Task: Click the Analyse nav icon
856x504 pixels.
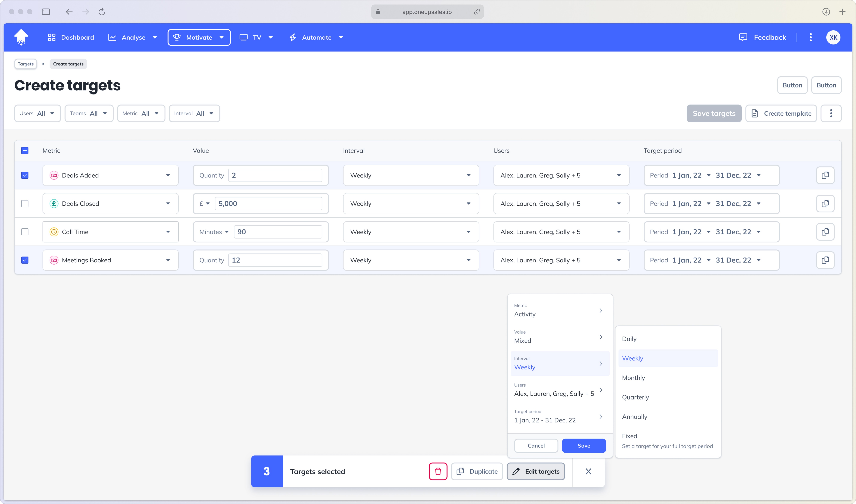Action: 113,37
